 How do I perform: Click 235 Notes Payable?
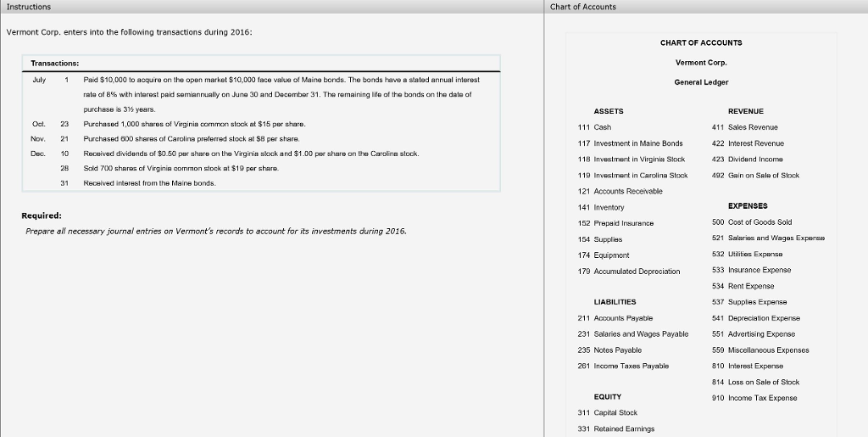[x=609, y=350]
